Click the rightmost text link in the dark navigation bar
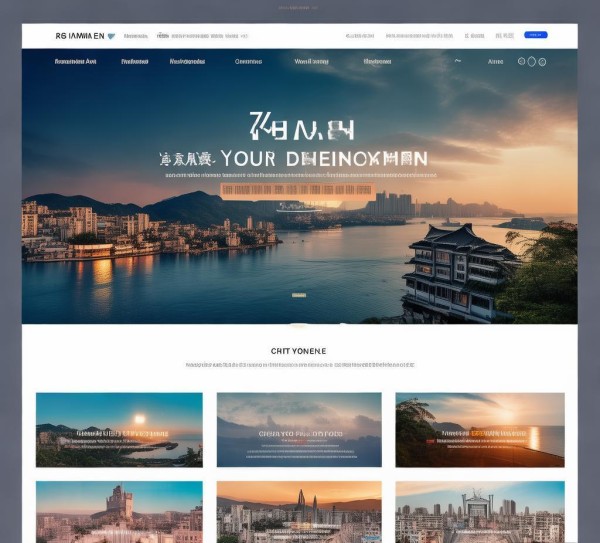Viewport: 600px width, 543px height. click(x=495, y=61)
